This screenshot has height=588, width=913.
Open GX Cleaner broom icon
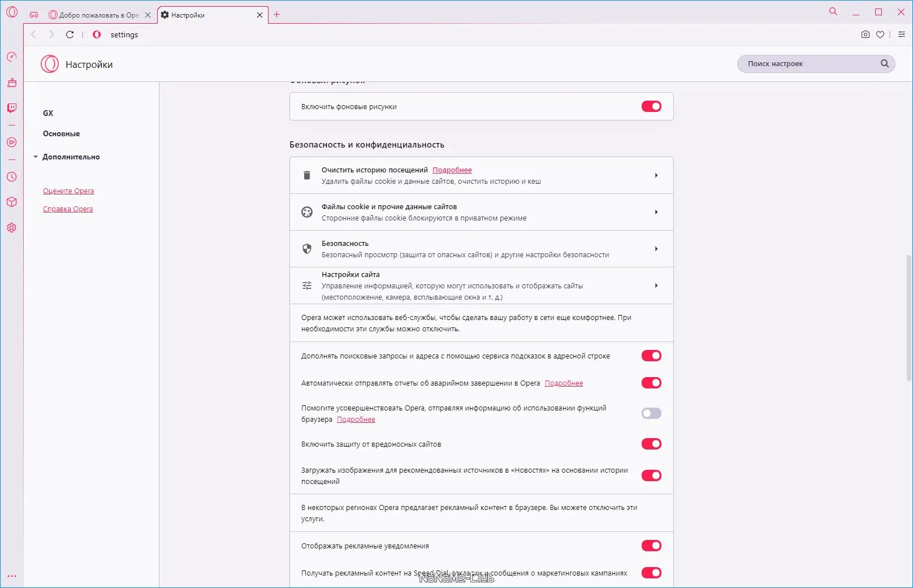[12, 83]
